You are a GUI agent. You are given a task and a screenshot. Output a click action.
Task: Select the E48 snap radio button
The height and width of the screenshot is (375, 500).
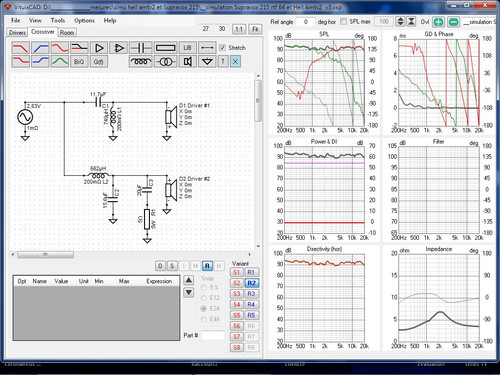click(x=203, y=319)
